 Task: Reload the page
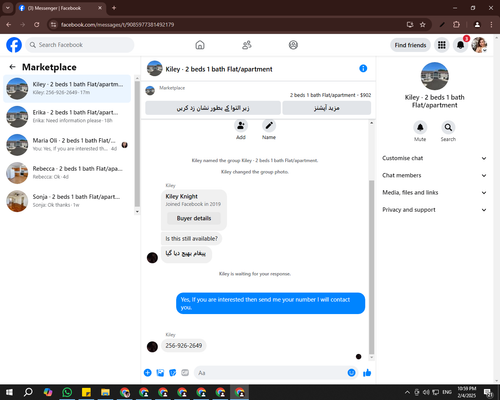pos(37,25)
